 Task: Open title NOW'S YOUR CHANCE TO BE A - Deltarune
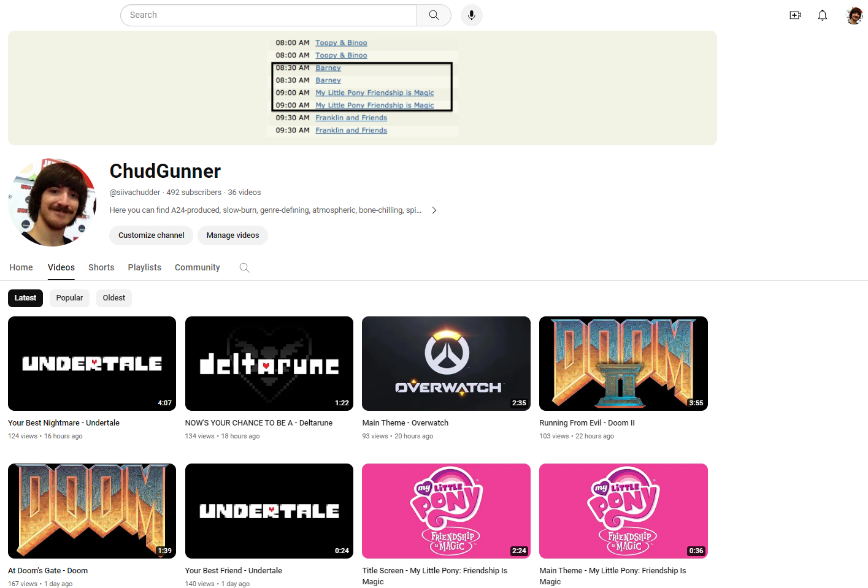[x=259, y=423]
